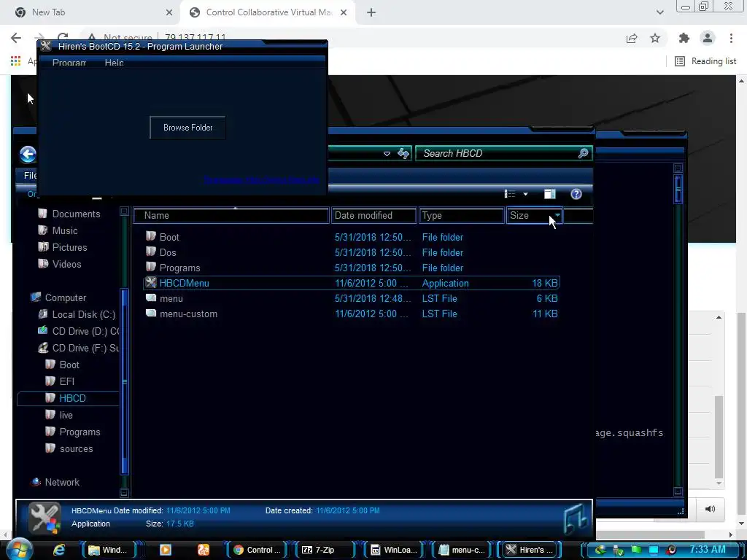Open Videos in the navigation pane
747x560 pixels.
click(66, 264)
